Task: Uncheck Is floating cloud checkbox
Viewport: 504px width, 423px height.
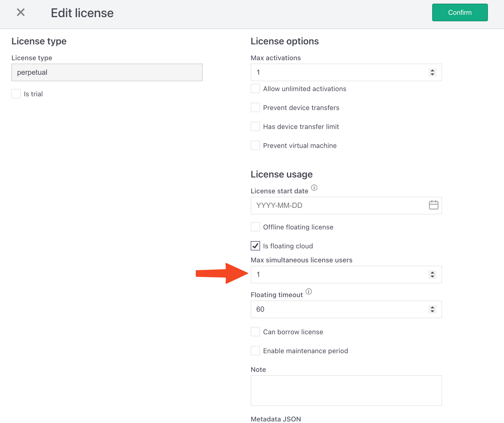Action: pos(255,246)
